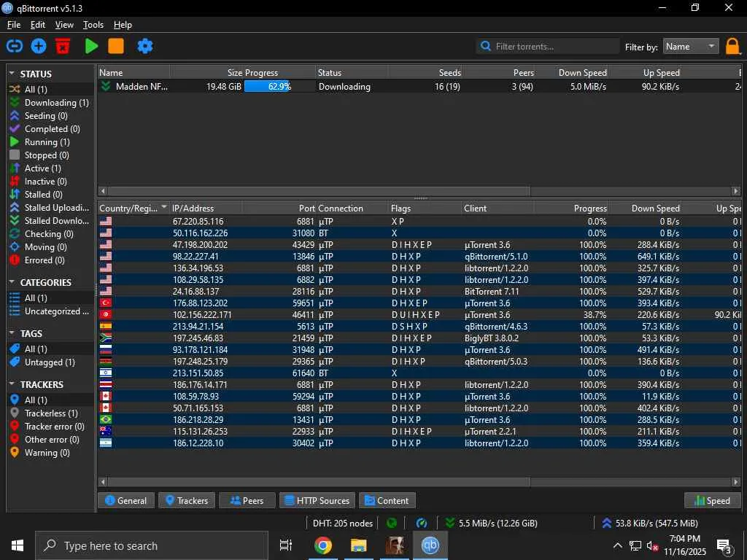747x560 pixels.
Task: Click the Windows Start button
Action: [x=18, y=545]
